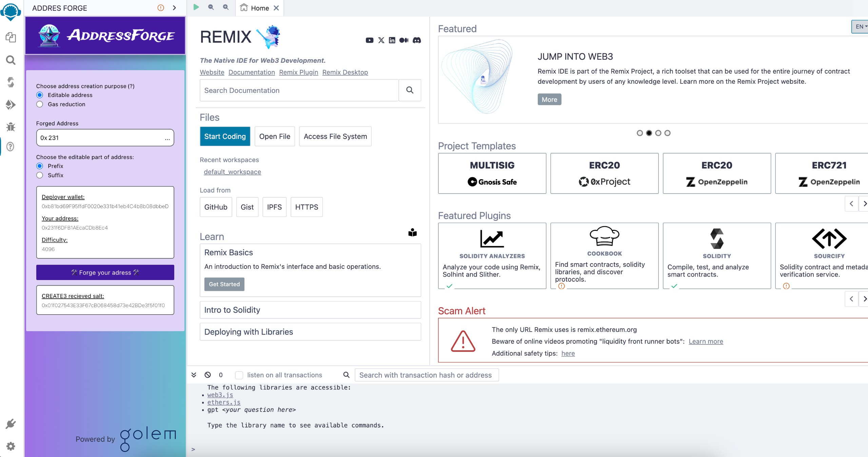
Task: Open the Deploy & Run sidebar icon
Action: [11, 105]
